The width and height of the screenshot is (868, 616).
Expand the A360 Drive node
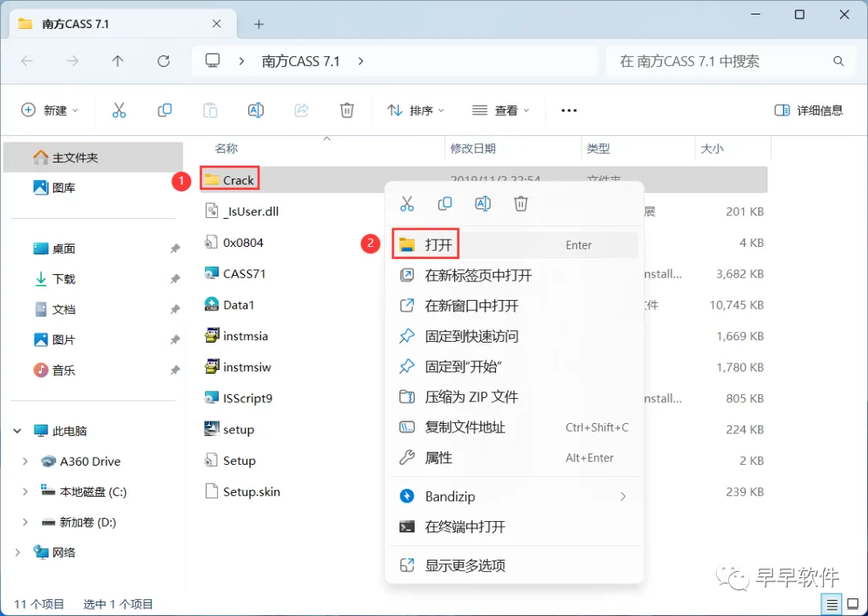[25, 461]
